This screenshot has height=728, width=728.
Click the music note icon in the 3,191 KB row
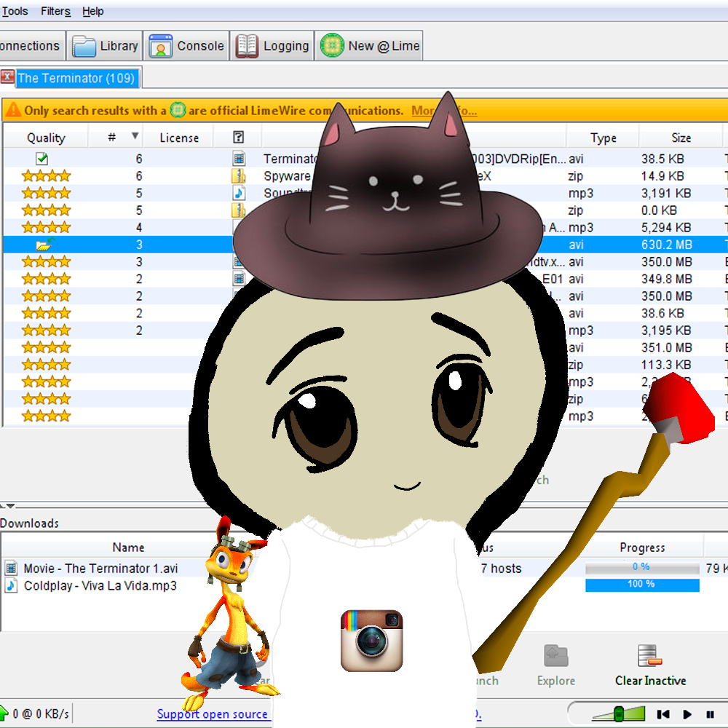(x=239, y=193)
